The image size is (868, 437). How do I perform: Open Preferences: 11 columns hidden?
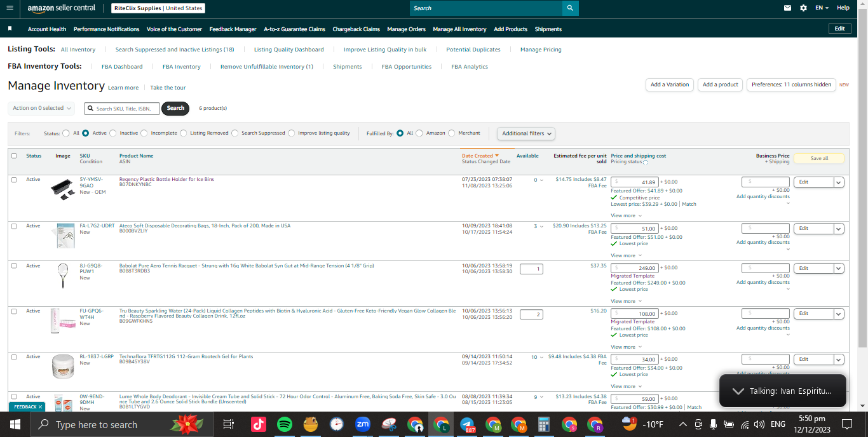coord(791,84)
